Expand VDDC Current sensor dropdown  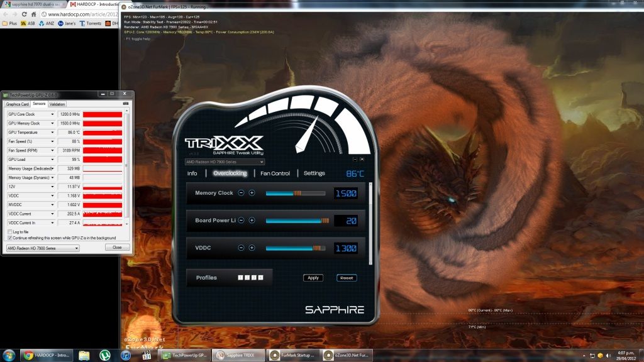click(x=52, y=214)
